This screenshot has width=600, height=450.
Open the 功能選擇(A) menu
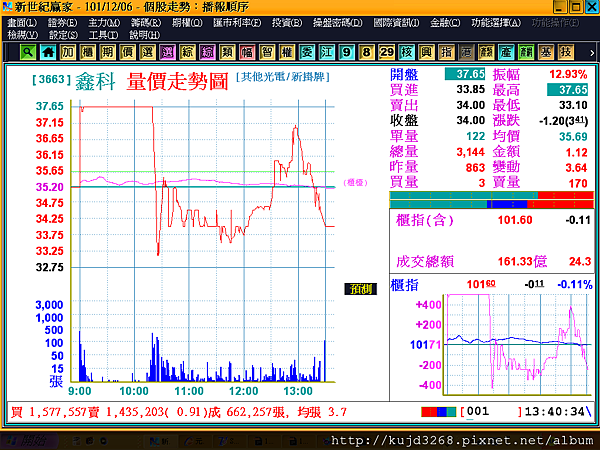[x=496, y=23]
